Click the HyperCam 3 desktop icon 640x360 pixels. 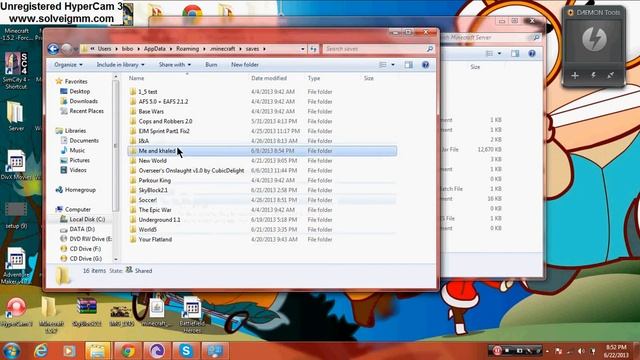tap(16, 312)
